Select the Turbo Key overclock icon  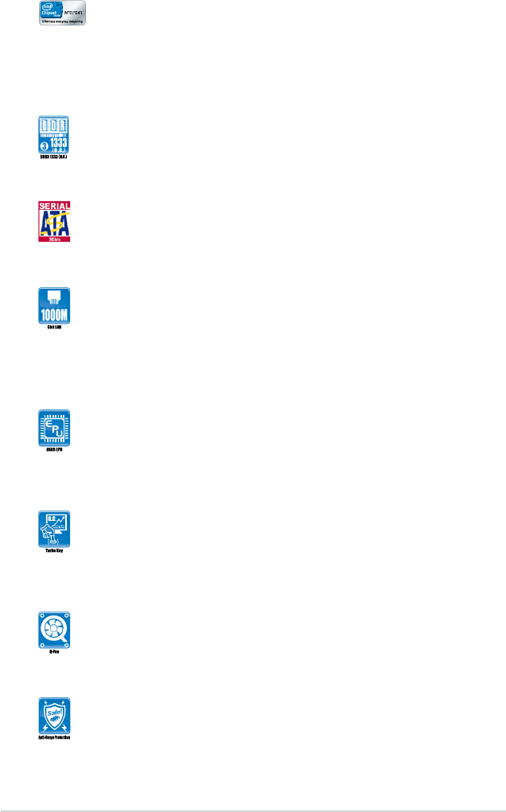click(54, 529)
